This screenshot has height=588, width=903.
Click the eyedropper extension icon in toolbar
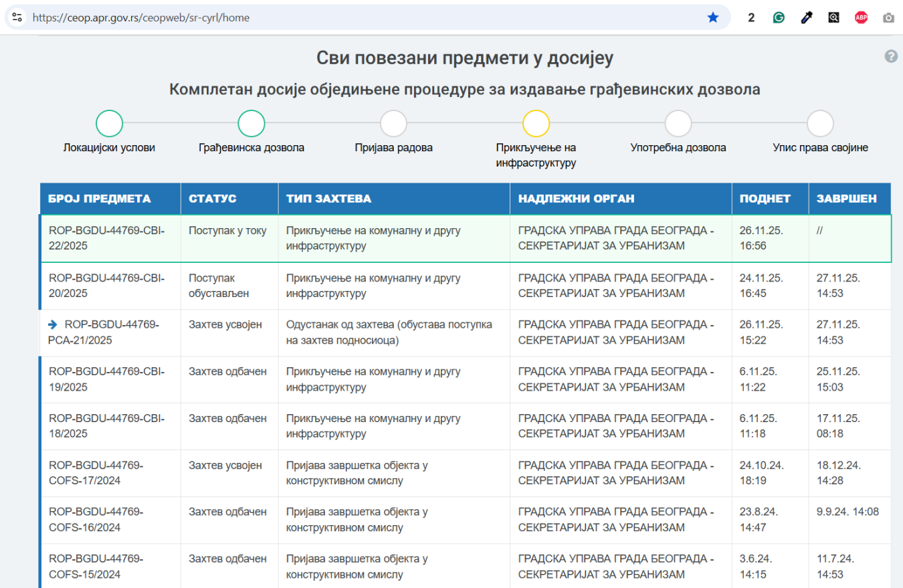(x=806, y=17)
